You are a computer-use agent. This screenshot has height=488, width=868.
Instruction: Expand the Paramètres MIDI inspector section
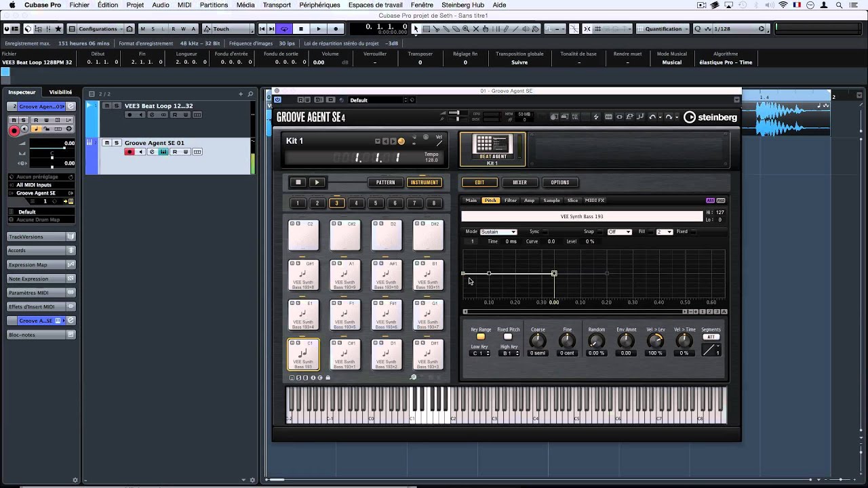click(41, 292)
